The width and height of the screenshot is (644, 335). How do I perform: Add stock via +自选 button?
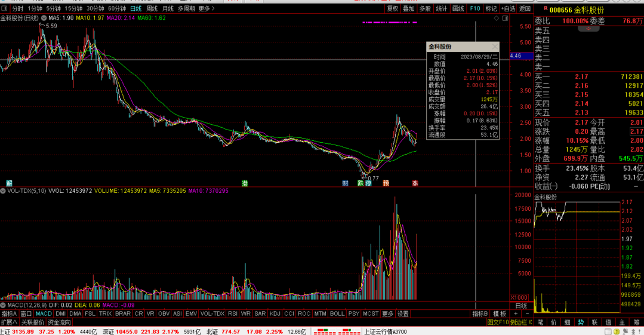[x=508, y=8]
